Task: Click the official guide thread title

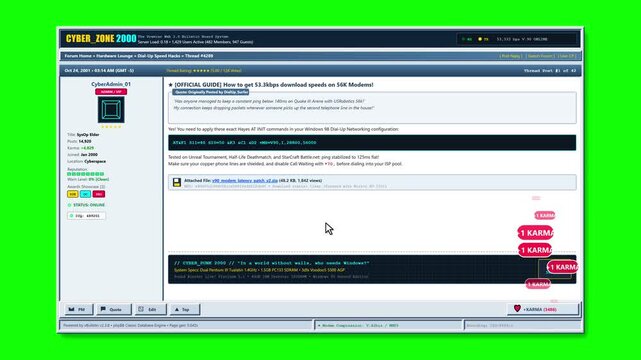Action: click(x=271, y=85)
